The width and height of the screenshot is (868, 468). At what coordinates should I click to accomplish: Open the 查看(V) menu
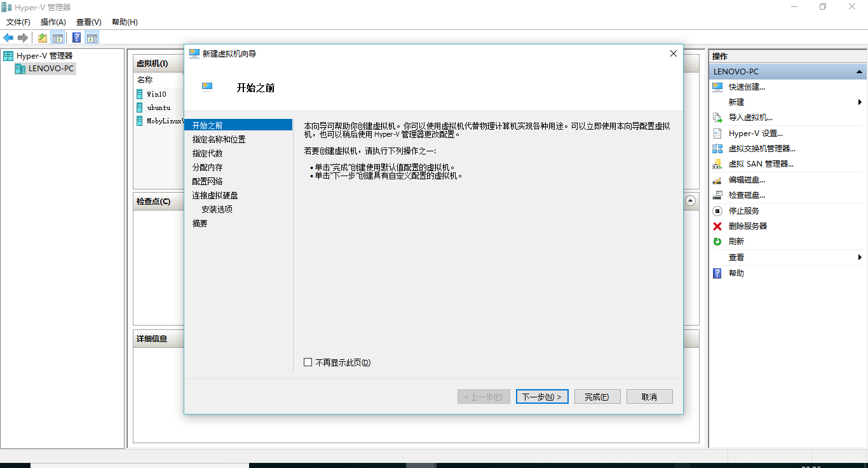(x=89, y=22)
